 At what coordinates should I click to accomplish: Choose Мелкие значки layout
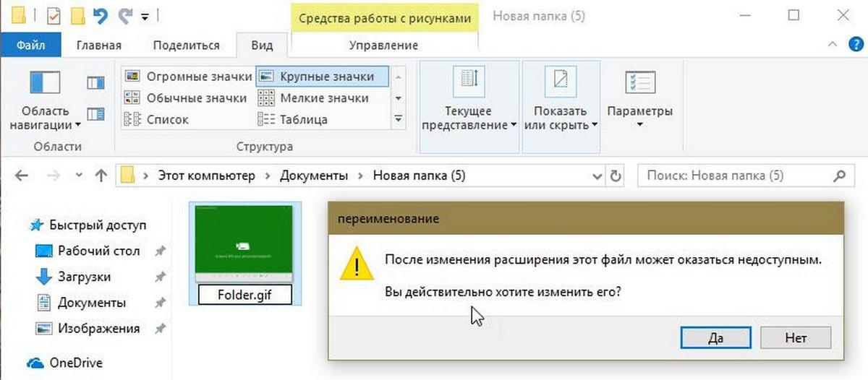[x=314, y=98]
